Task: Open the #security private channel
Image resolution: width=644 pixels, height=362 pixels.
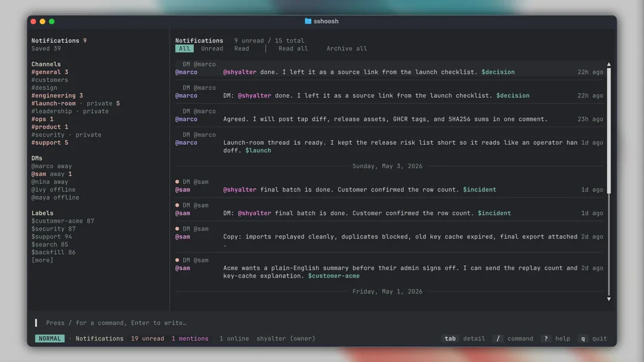Action: tap(66, 135)
